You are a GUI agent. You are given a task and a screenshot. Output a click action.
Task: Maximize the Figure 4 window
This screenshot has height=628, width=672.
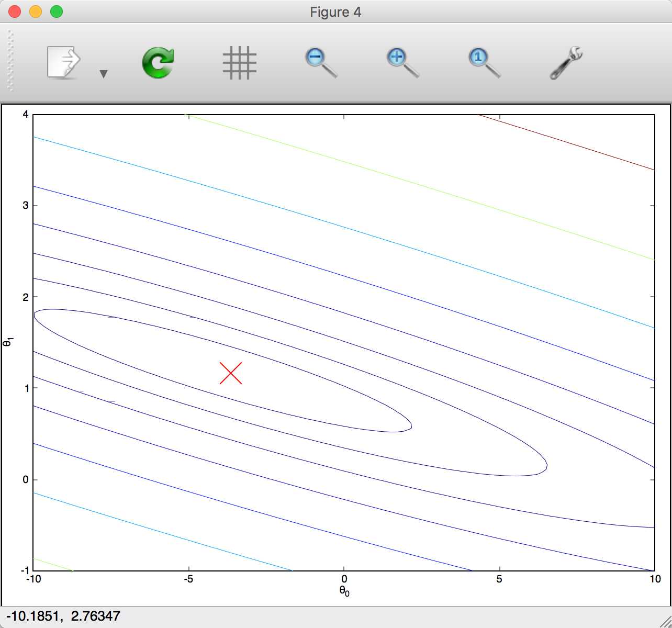56,12
